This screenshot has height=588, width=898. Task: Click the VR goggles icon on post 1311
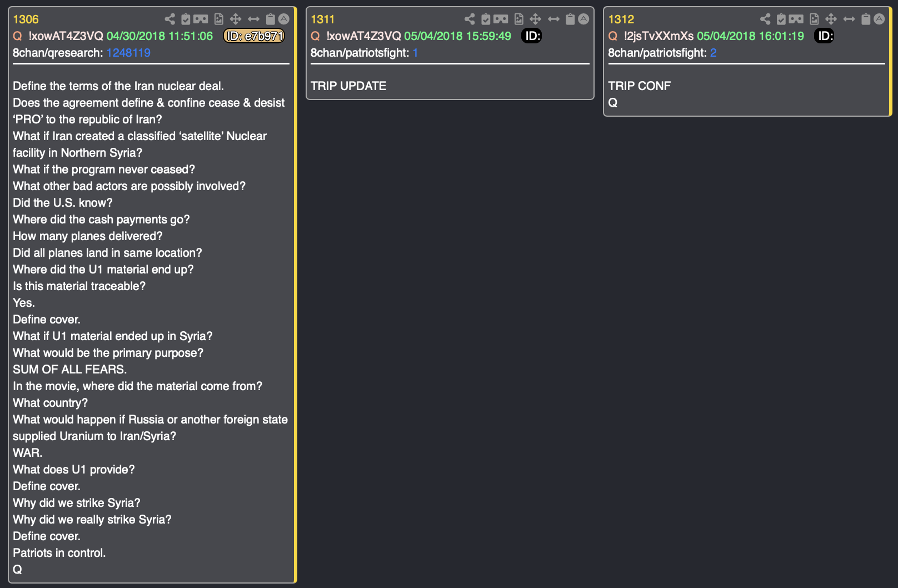501,19
